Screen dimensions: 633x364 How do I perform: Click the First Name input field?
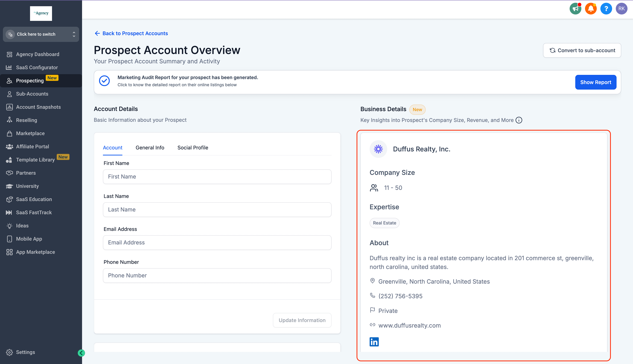tap(217, 177)
